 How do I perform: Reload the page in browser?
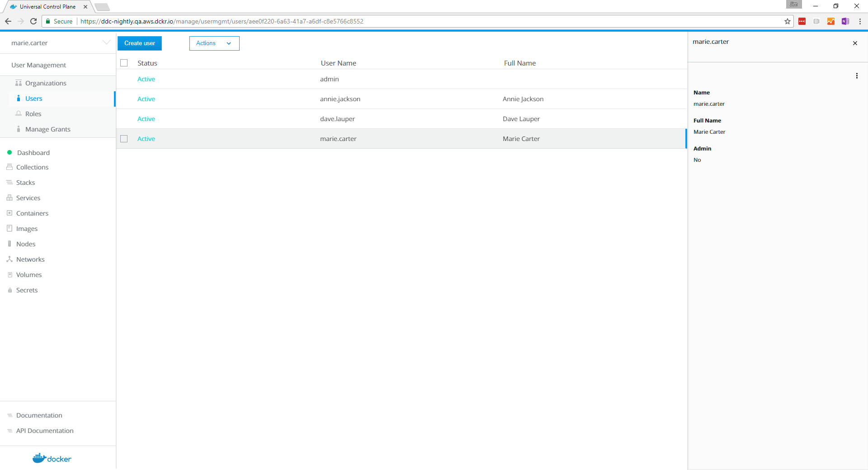pyautogui.click(x=33, y=21)
